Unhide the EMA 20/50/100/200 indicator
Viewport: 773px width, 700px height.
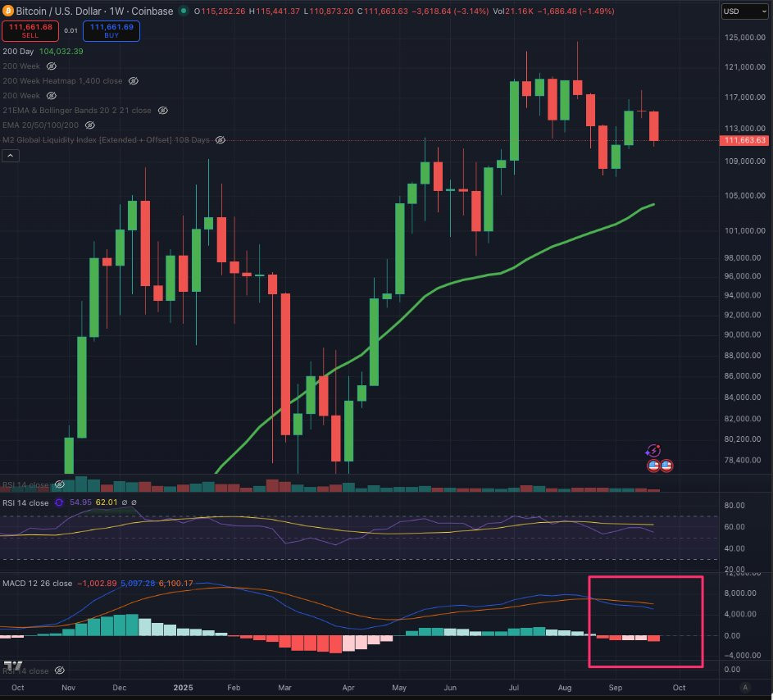89,125
